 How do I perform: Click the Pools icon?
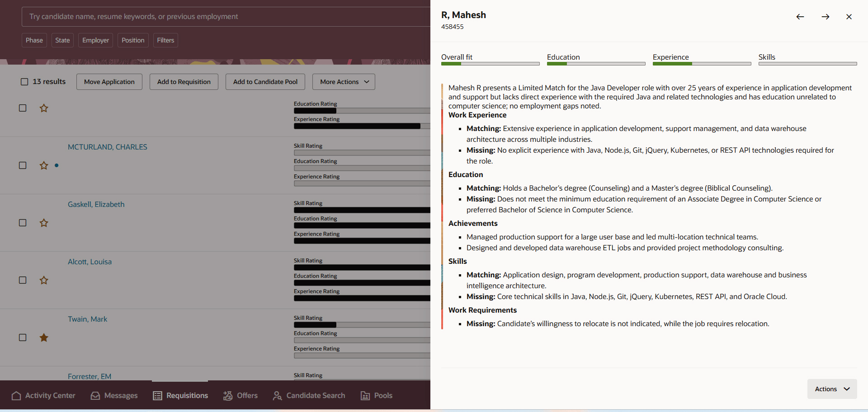point(365,396)
